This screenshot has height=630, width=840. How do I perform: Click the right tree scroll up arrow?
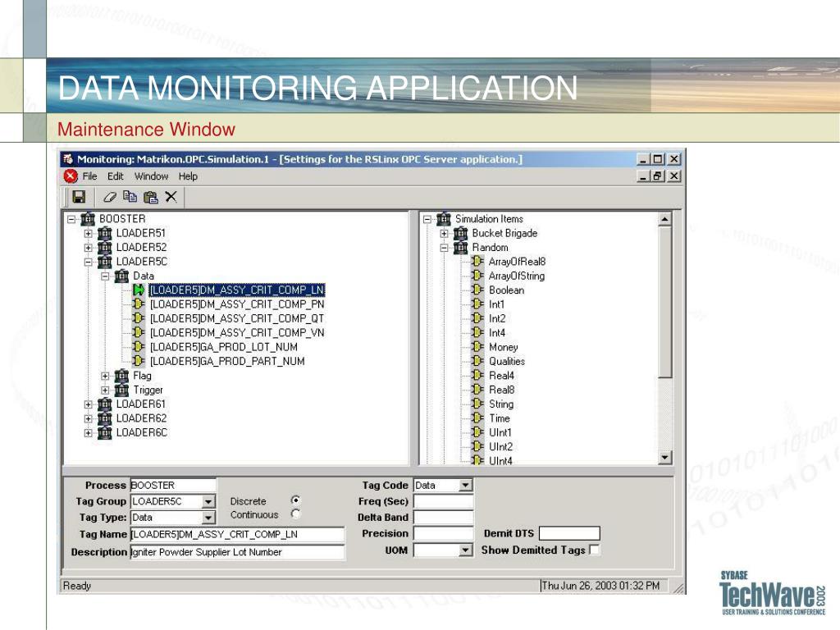[x=664, y=219]
